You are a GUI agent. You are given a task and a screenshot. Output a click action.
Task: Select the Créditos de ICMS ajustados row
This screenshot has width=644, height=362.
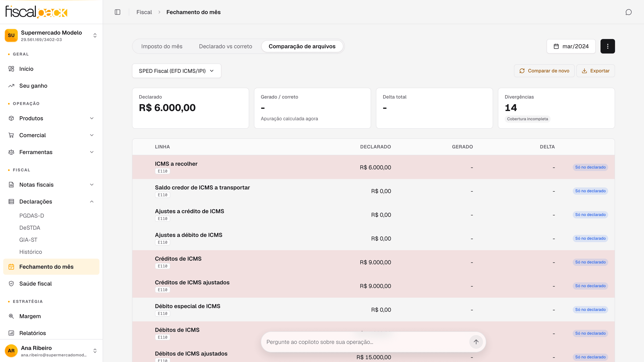pos(373,286)
